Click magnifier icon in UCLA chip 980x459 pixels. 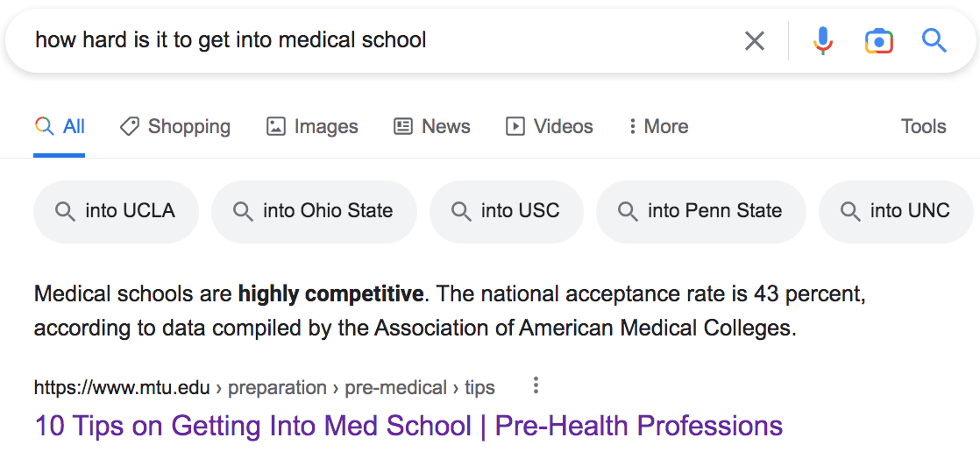click(65, 211)
